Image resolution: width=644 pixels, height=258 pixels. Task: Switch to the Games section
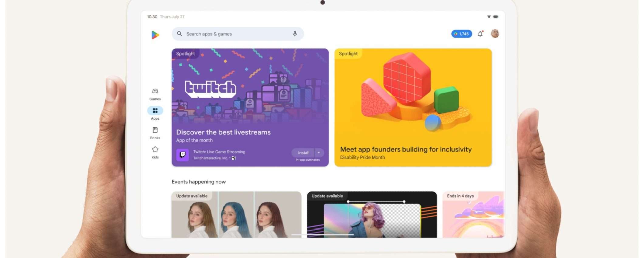(155, 94)
